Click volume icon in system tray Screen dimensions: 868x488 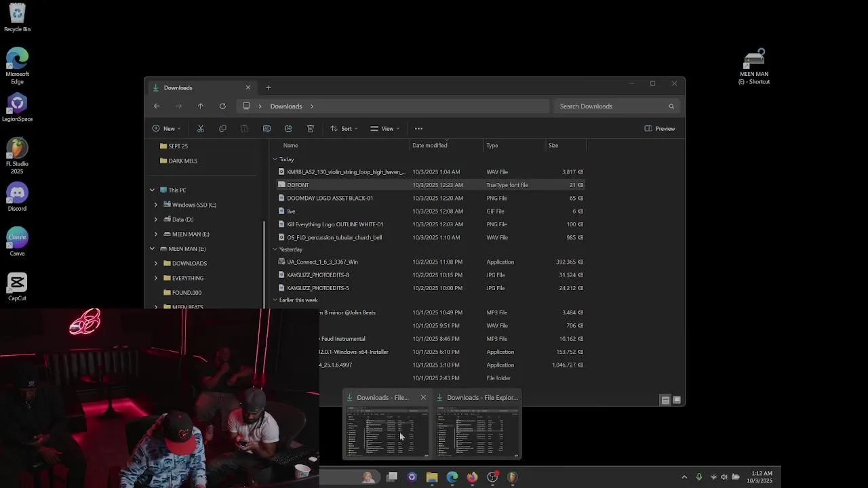click(724, 477)
